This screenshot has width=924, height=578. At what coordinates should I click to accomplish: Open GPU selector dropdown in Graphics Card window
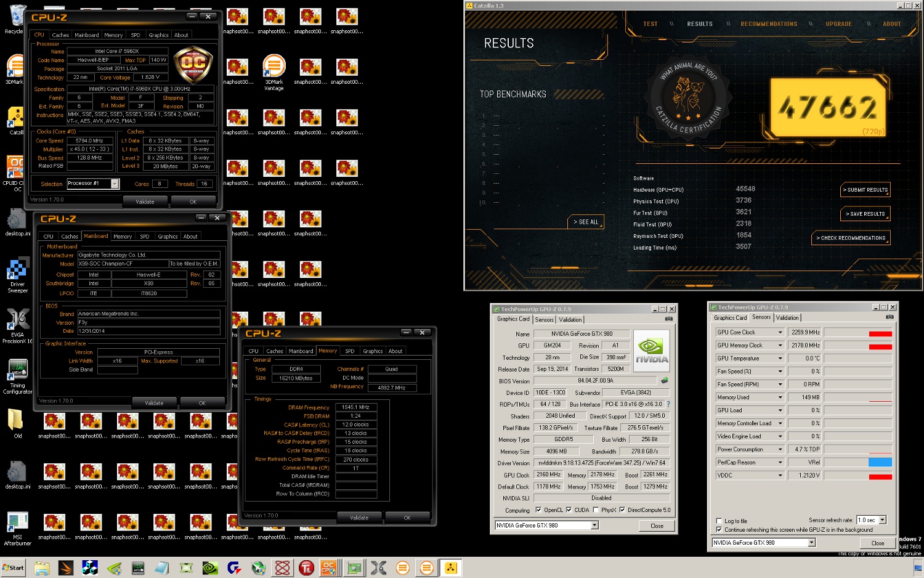point(594,526)
